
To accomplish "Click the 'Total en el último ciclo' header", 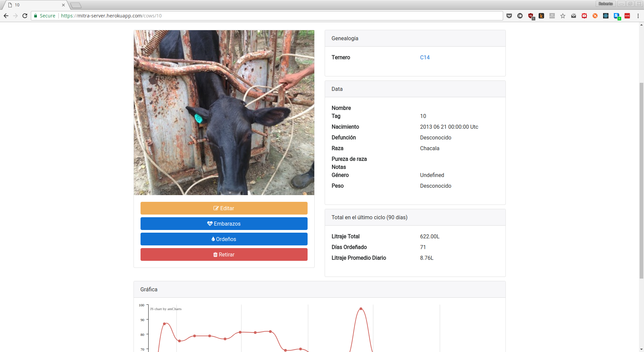I will [415, 217].
